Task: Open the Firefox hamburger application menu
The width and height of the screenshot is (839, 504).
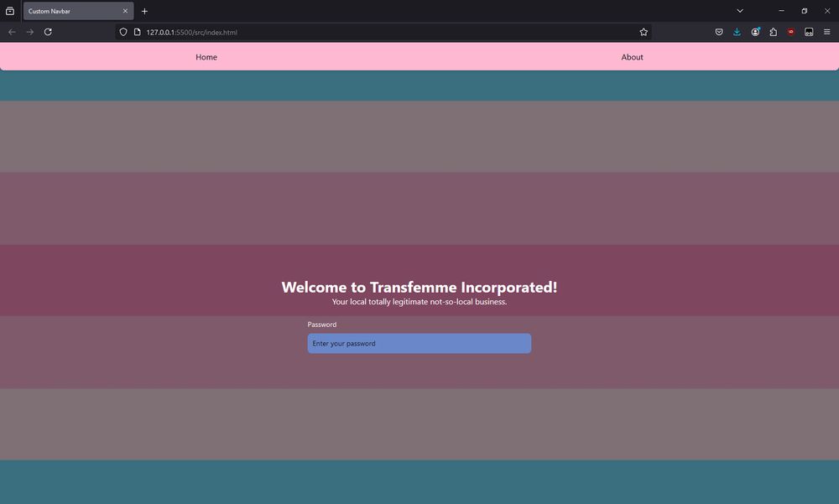Action: [x=826, y=32]
